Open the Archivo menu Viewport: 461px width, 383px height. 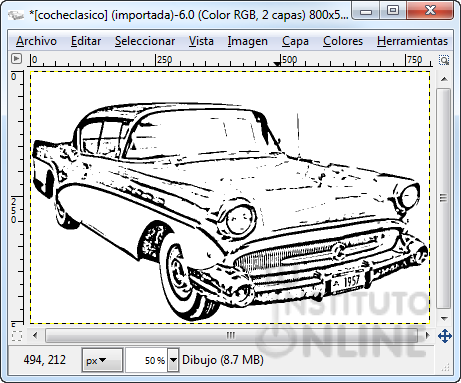36,41
